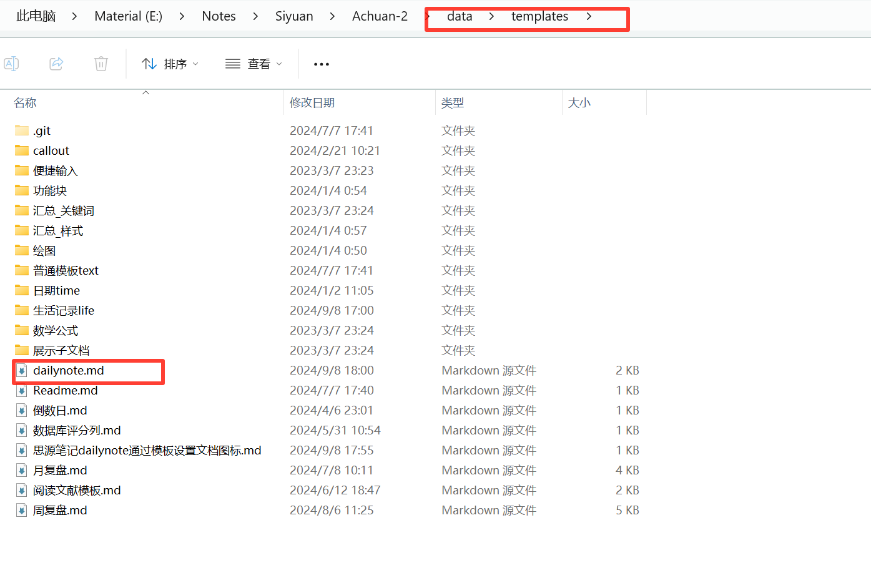Image resolution: width=871 pixels, height=588 pixels.
Task: Go to 此电脑 in the breadcrumb
Action: pos(36,16)
